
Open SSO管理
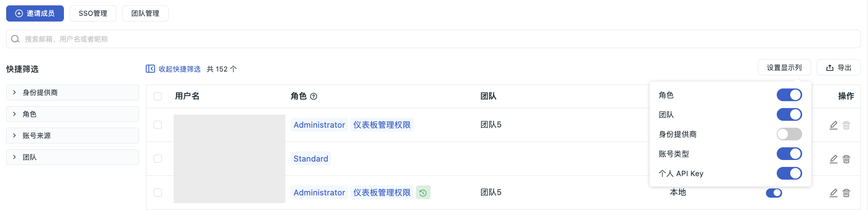point(93,13)
